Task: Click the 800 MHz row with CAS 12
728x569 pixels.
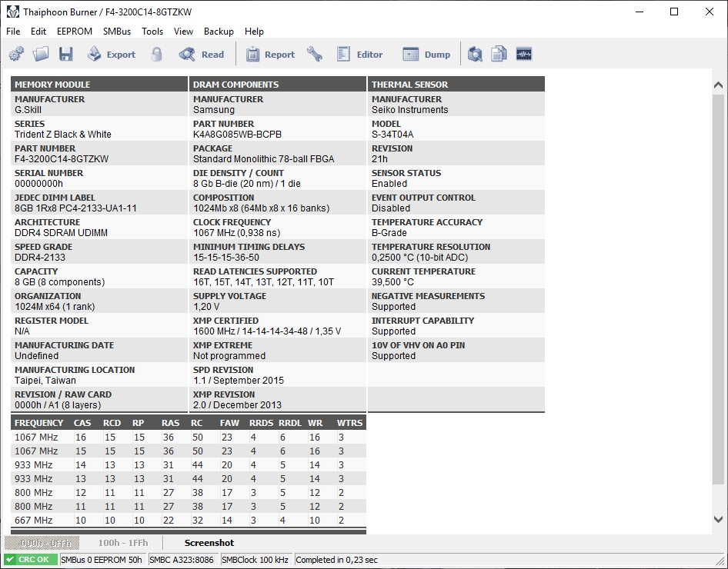Action: click(x=189, y=492)
